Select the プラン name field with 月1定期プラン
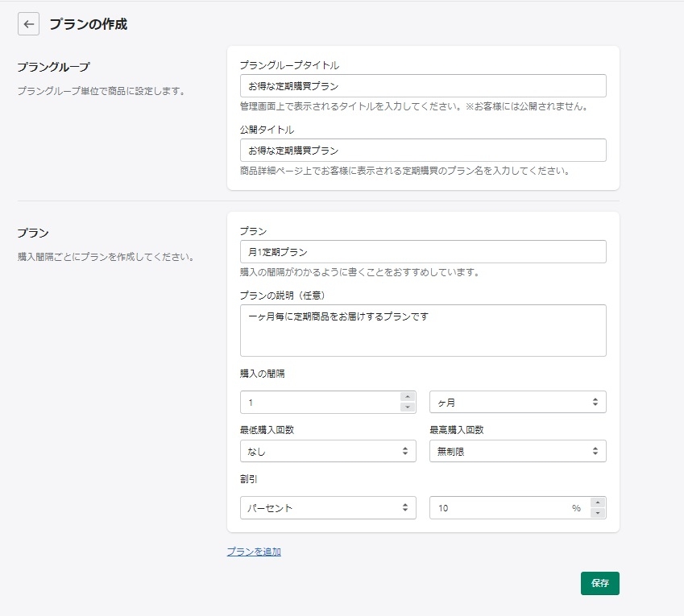This screenshot has height=616, width=684. coord(422,252)
